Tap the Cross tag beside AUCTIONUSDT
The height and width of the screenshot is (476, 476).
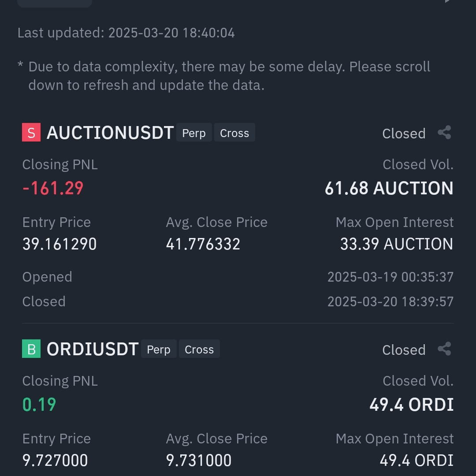coord(234,132)
